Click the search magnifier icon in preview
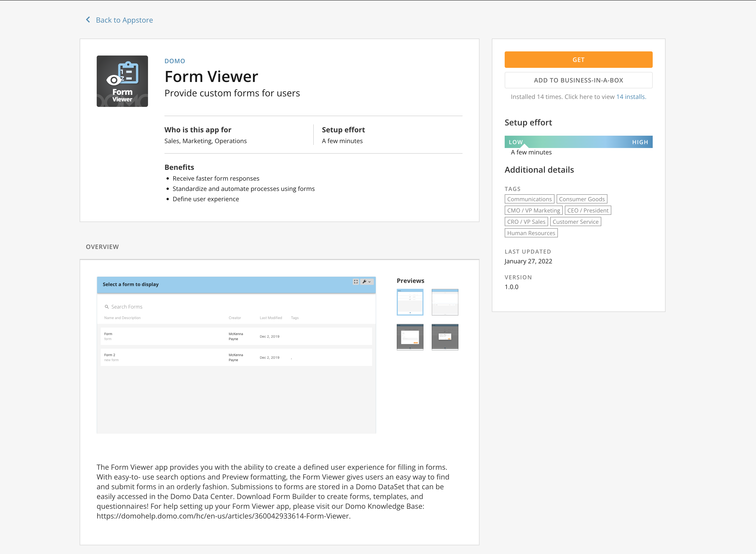 (x=107, y=307)
